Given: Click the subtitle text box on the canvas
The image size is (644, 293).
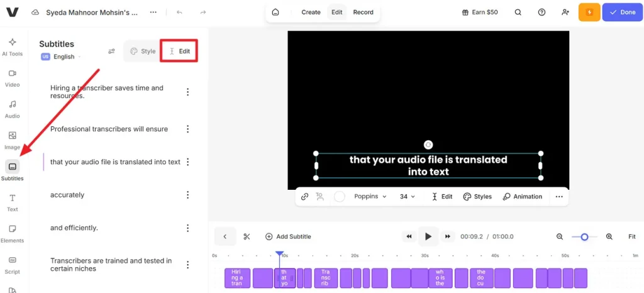Looking at the screenshot, I should point(428,165).
